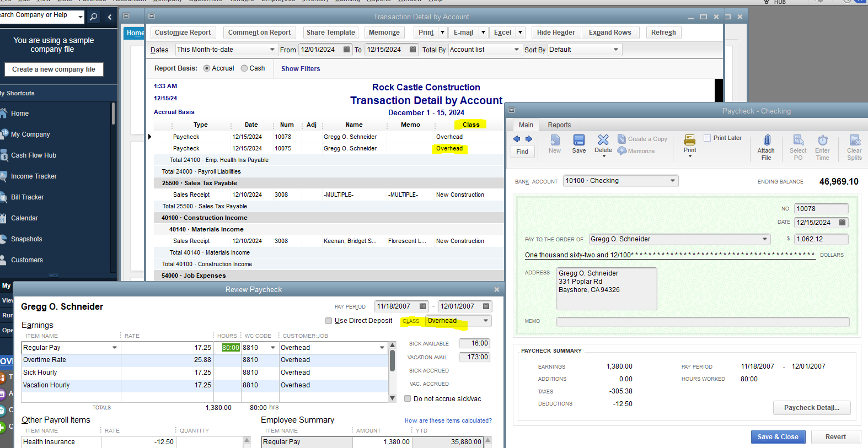
Task: Enable the Use Direct Deposit checkbox
Action: tap(329, 321)
